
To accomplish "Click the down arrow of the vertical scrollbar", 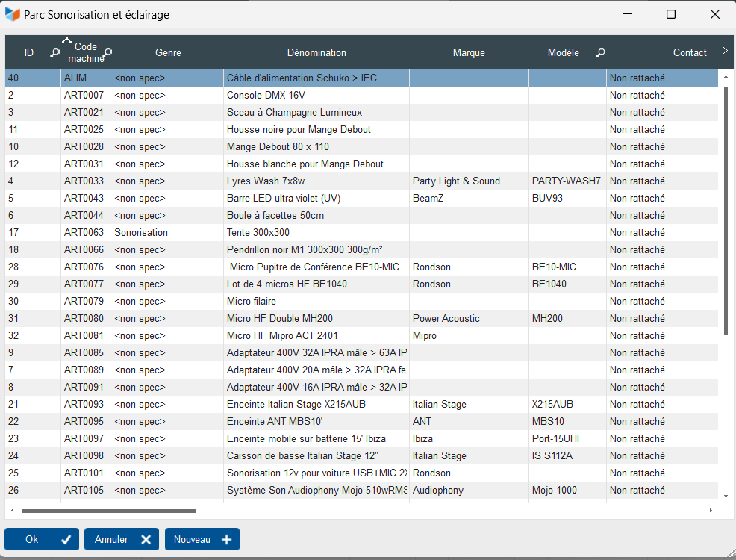I will 725,496.
